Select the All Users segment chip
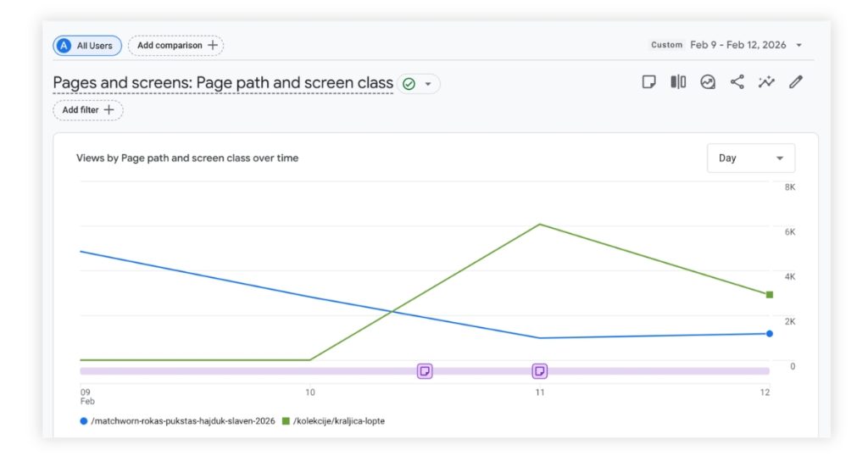The image size is (868, 456). click(x=87, y=46)
